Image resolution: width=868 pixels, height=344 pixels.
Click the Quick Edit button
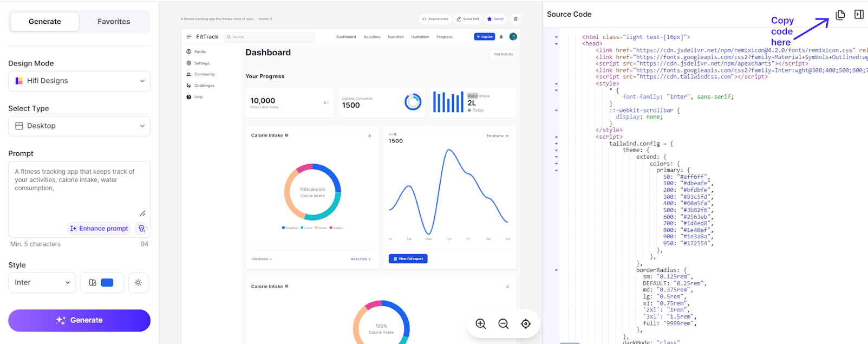(468, 19)
